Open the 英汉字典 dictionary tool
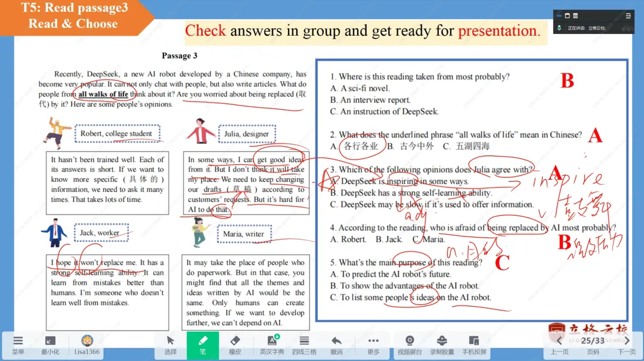The width and height of the screenshot is (644, 361). [272, 345]
